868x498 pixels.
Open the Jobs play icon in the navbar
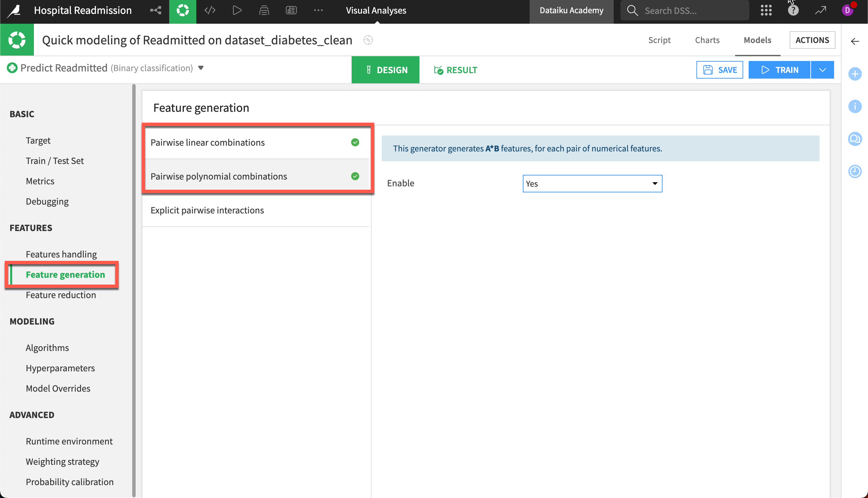[x=237, y=10]
